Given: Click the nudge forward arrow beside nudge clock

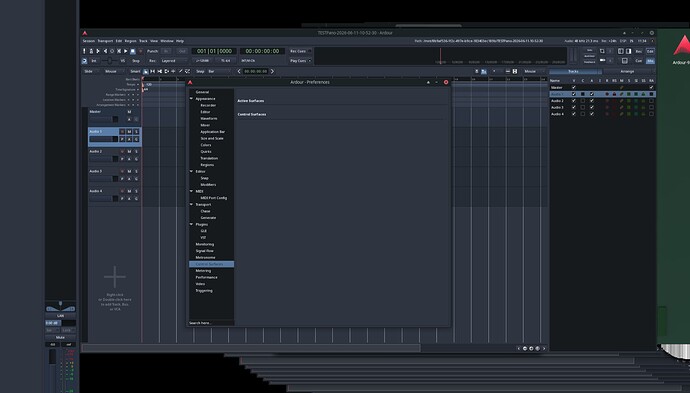Looking at the screenshot, I should pyautogui.click(x=272, y=71).
